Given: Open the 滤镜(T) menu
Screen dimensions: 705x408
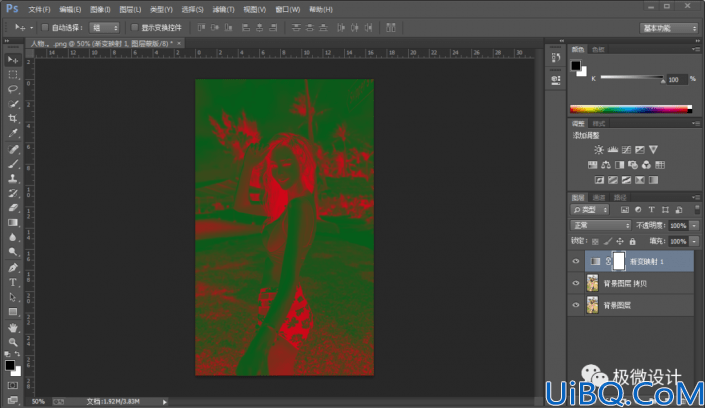Looking at the screenshot, I should 223,9.
